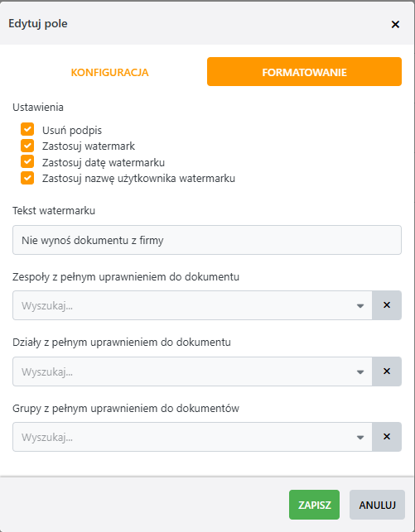Select the FORMATOWANIE tab
Screen dimensions: 415x532
[x=304, y=72]
